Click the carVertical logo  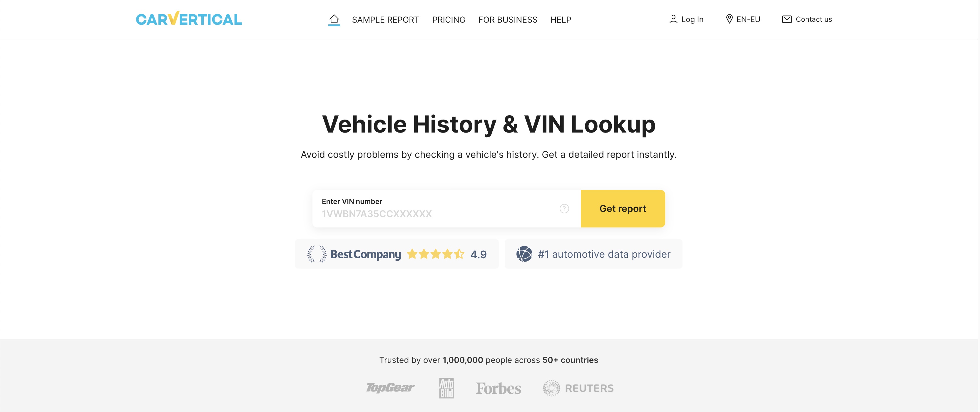(x=189, y=19)
